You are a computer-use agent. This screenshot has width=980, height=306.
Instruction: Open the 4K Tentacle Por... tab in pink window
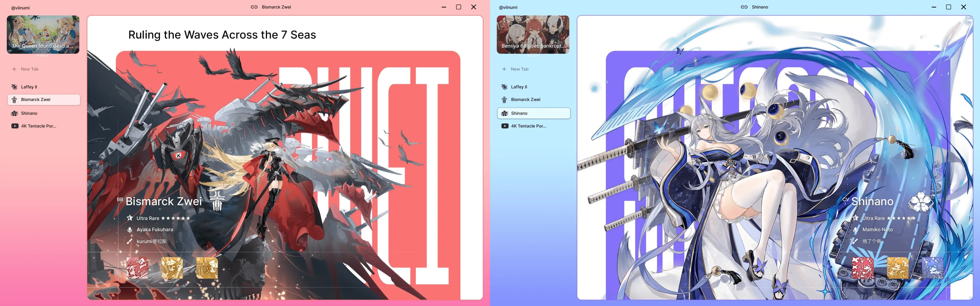pos(44,126)
